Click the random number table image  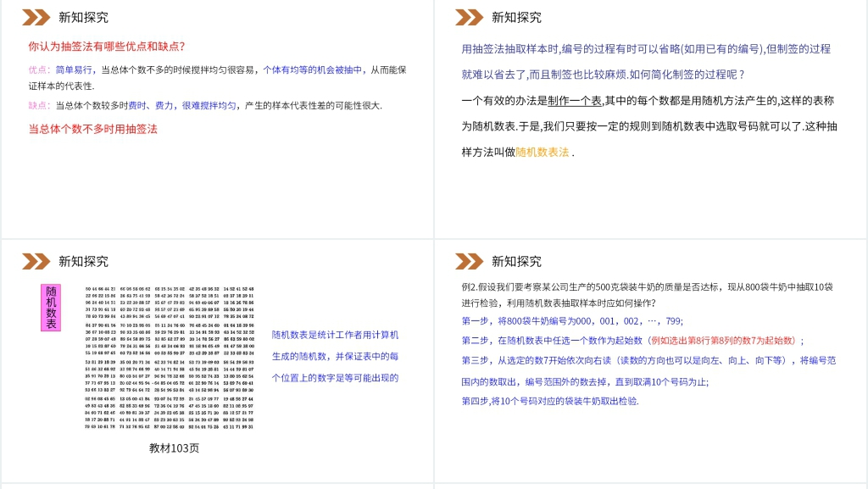point(170,358)
